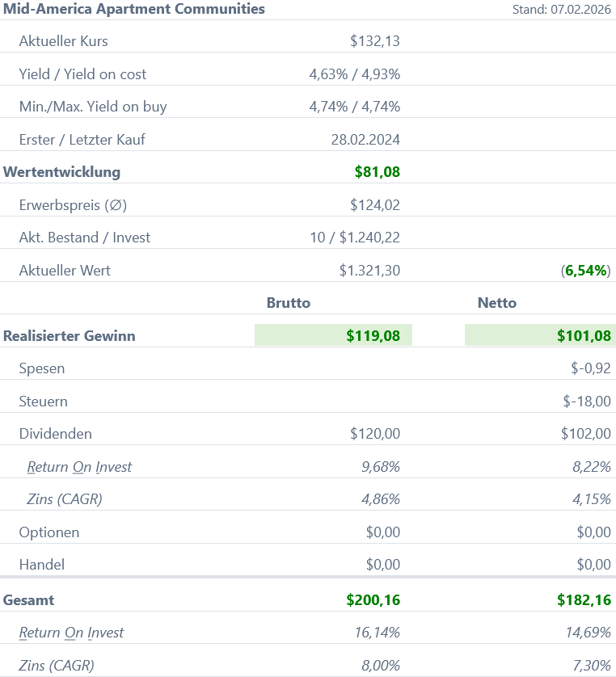Viewport: 616px width, 677px height.
Task: Select the Spesen value $-0,92
Action: tap(590, 368)
